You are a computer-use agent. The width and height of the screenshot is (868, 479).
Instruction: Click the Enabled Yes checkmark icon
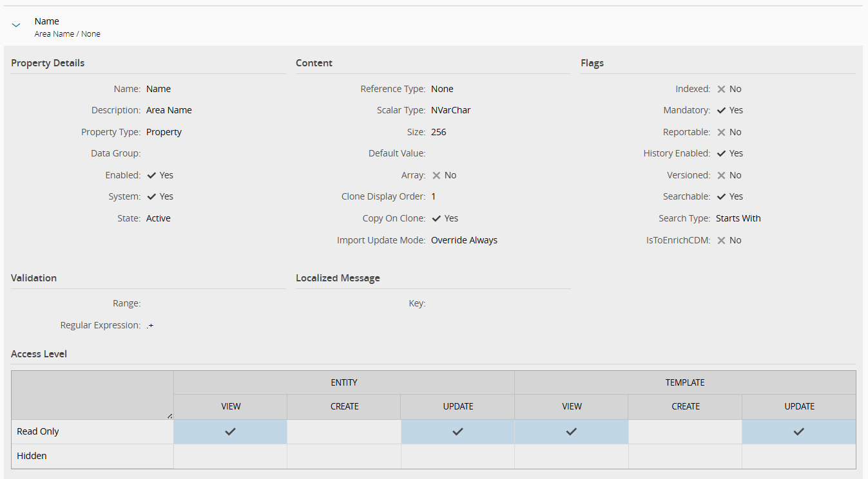[151, 175]
